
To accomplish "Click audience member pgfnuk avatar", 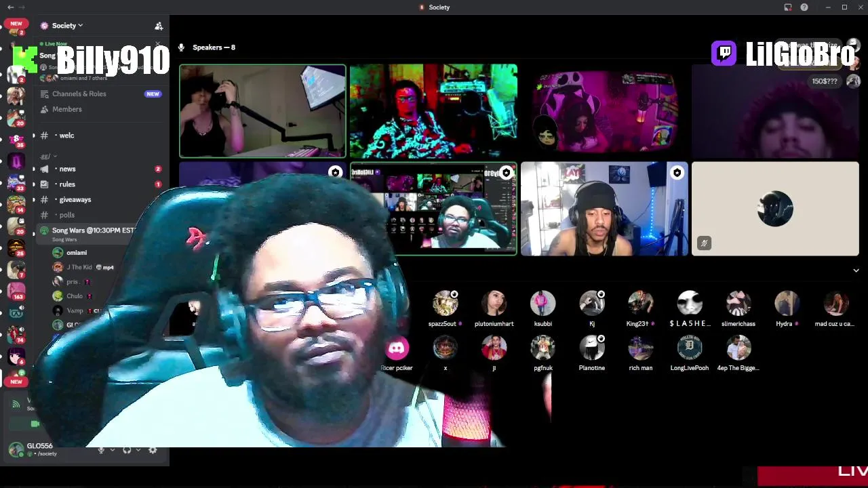I will [543, 348].
